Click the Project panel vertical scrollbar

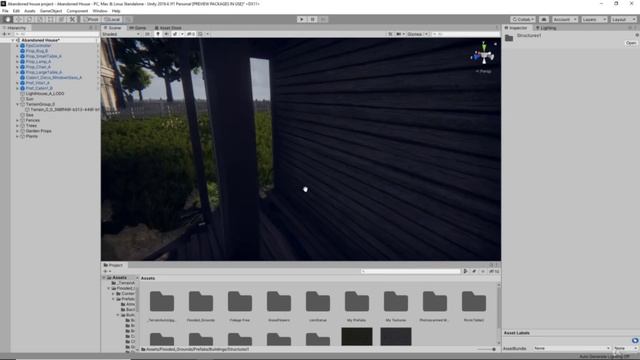(x=499, y=306)
